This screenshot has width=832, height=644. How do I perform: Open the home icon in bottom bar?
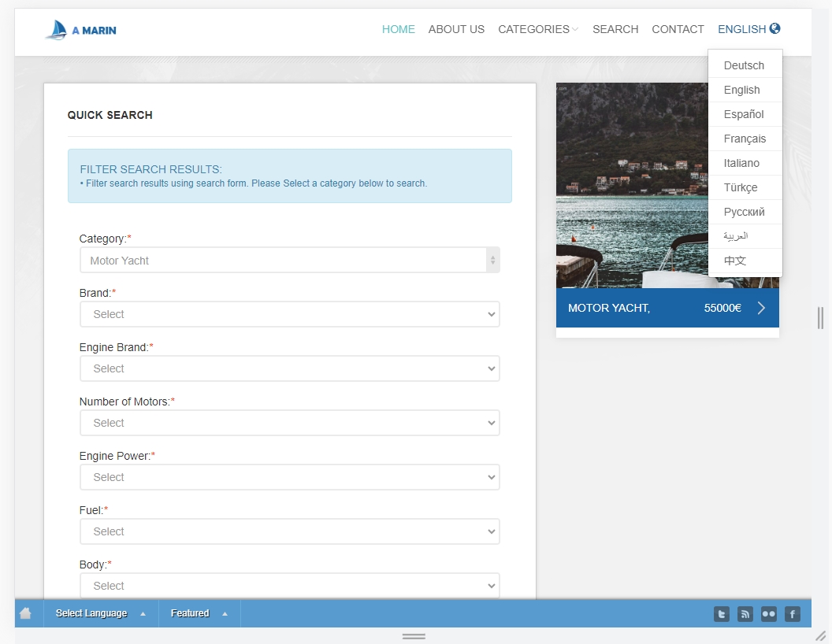25,613
